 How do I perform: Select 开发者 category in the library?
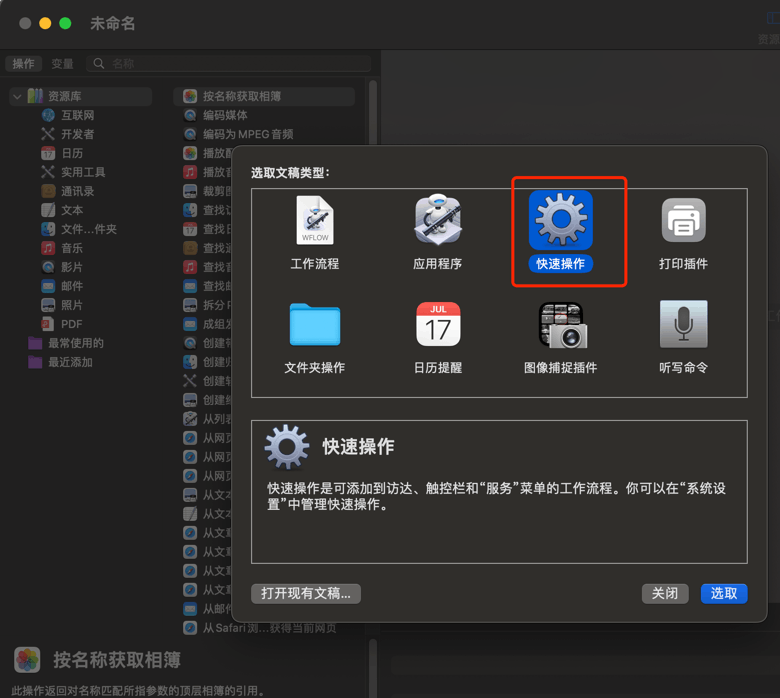click(x=77, y=134)
